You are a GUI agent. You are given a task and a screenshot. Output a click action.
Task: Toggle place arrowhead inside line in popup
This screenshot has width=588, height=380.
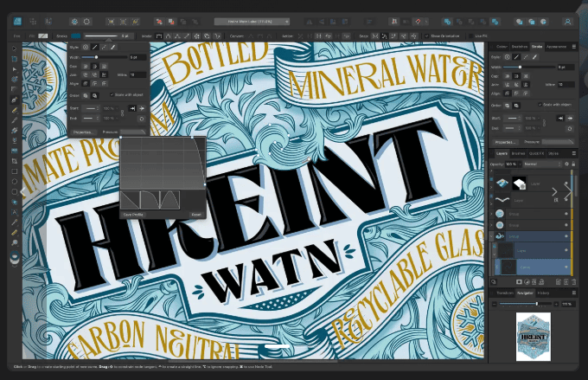[132, 108]
